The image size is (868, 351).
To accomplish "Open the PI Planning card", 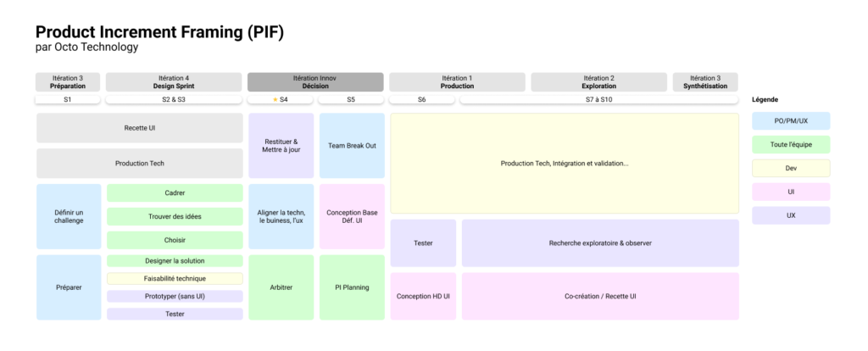I will (352, 287).
